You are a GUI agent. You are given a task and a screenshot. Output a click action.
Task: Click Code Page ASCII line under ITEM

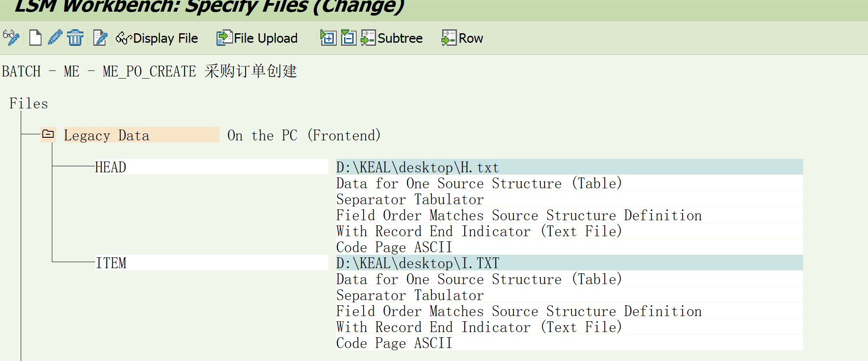click(393, 343)
